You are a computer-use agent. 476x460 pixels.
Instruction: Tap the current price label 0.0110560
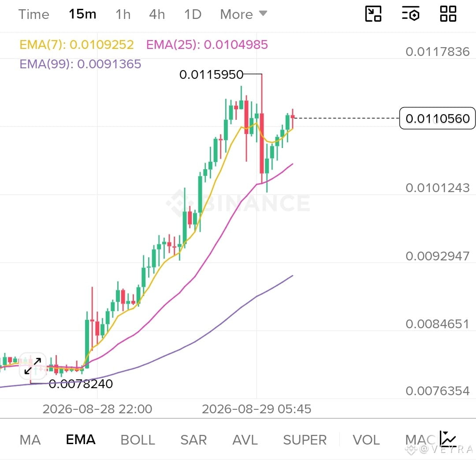438,119
